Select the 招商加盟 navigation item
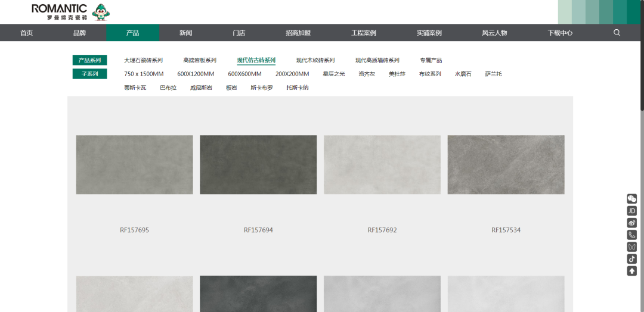This screenshot has height=312, width=644. coord(298,33)
